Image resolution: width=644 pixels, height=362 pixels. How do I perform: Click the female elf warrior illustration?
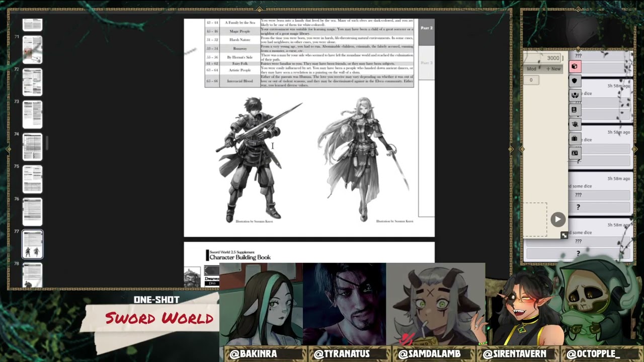tap(364, 159)
